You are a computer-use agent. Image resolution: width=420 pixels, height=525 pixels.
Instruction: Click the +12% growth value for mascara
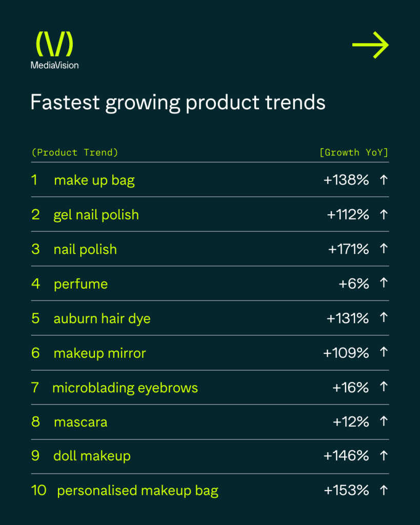pyautogui.click(x=351, y=421)
